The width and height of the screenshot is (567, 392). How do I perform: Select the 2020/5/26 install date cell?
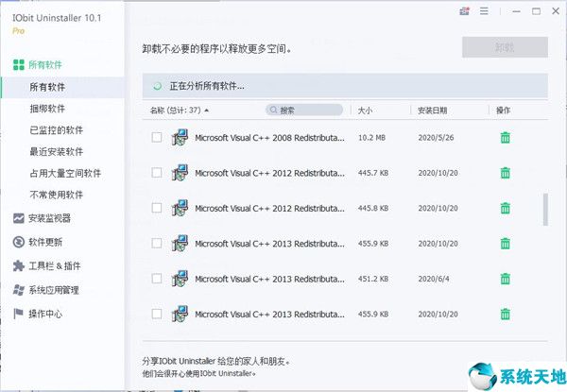pyautogui.click(x=436, y=138)
